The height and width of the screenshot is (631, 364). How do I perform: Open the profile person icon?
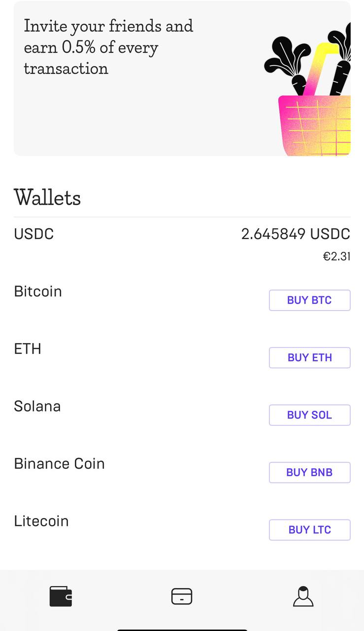tap(303, 596)
